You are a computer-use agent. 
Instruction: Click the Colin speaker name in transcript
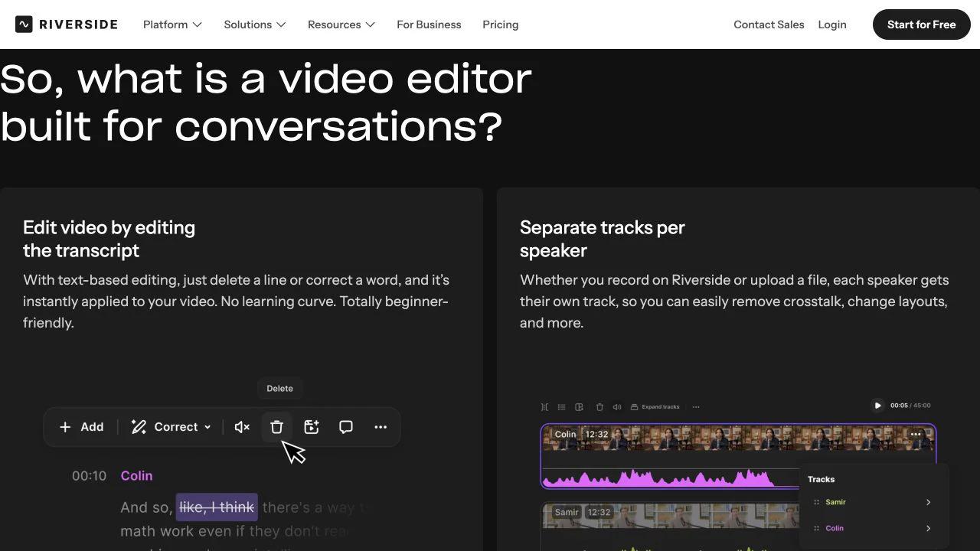click(x=136, y=476)
